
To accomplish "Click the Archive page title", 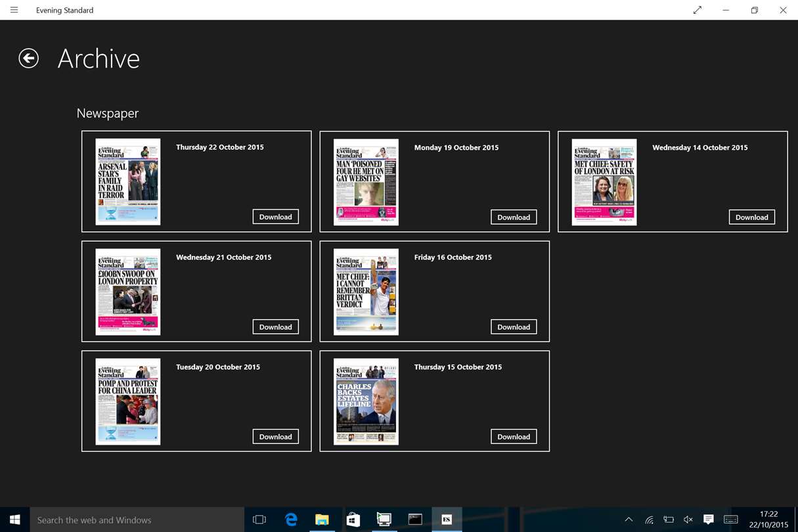I will (99, 58).
